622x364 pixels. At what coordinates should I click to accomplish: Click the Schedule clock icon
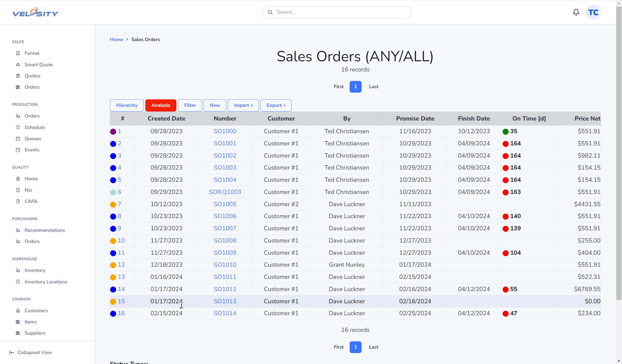point(18,127)
